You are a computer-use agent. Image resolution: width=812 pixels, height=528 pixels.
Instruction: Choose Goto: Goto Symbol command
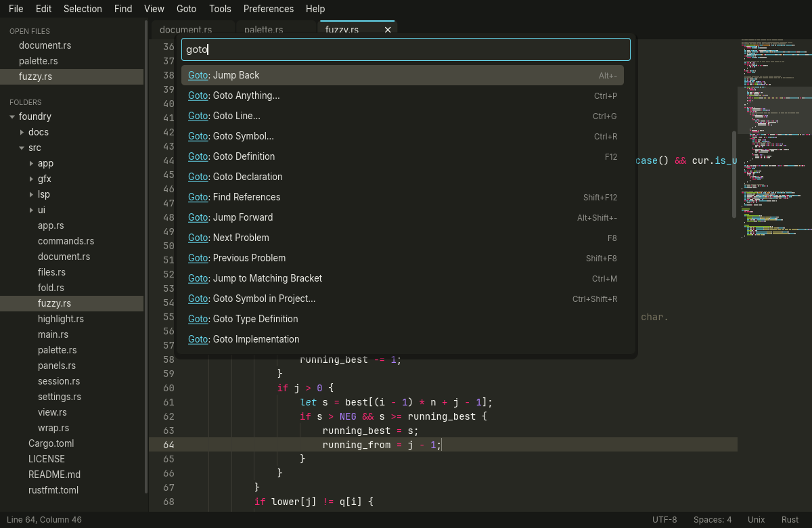403,136
